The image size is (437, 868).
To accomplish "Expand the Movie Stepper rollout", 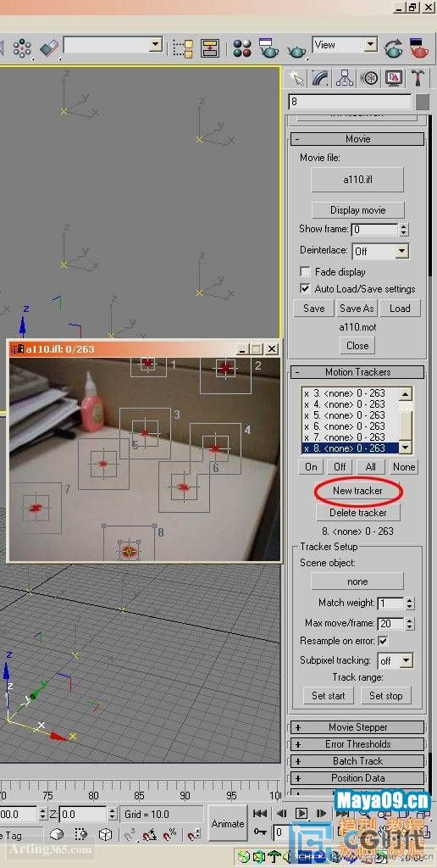I will (x=357, y=727).
